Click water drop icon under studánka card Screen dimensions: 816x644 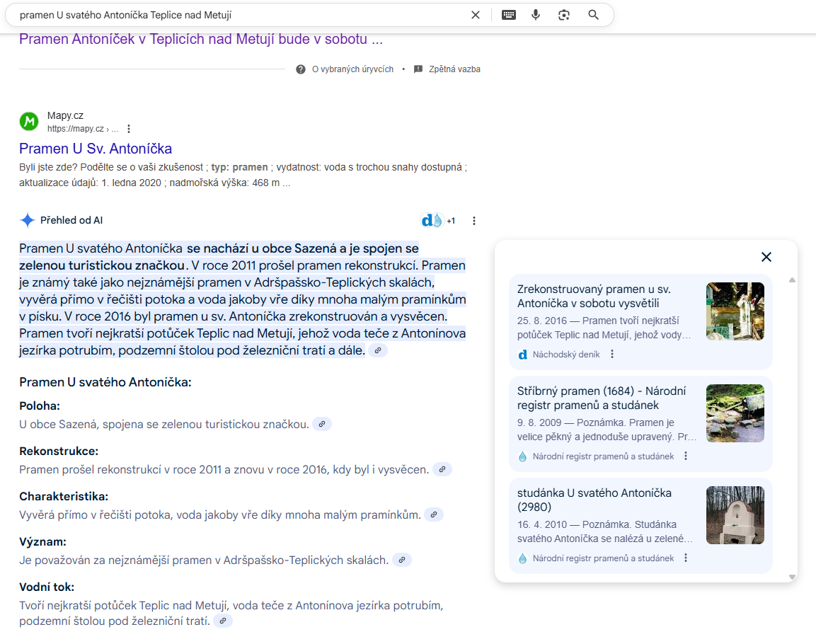pos(522,558)
